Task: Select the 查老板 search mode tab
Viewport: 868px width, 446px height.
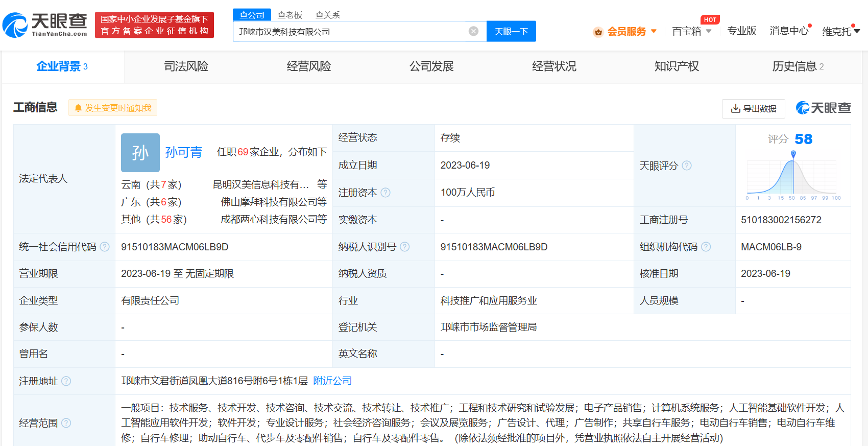Action: pyautogui.click(x=290, y=15)
